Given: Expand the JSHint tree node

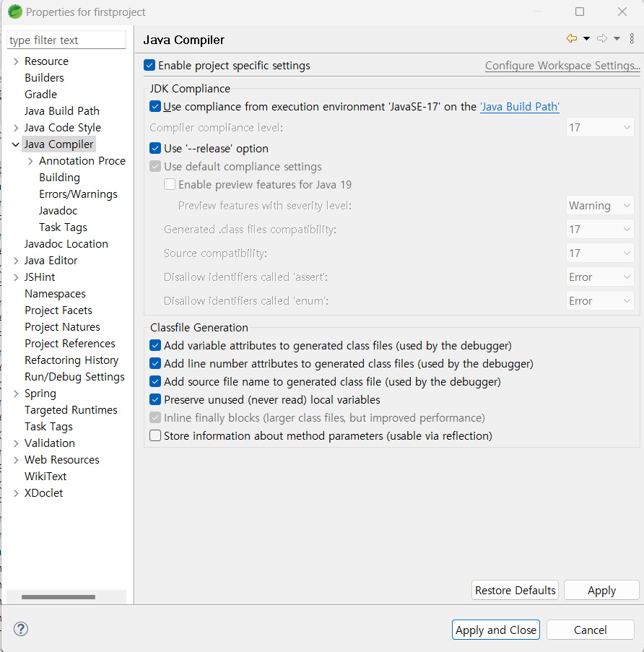Looking at the screenshot, I should (x=16, y=277).
